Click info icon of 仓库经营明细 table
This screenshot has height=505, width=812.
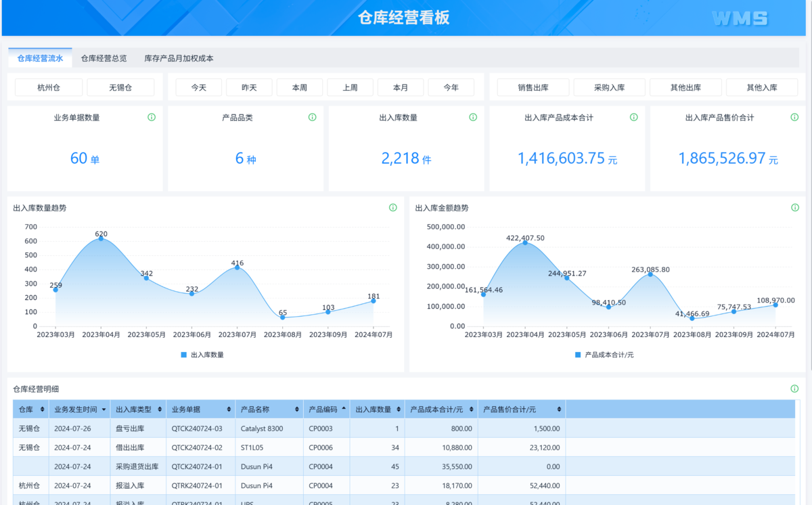794,389
